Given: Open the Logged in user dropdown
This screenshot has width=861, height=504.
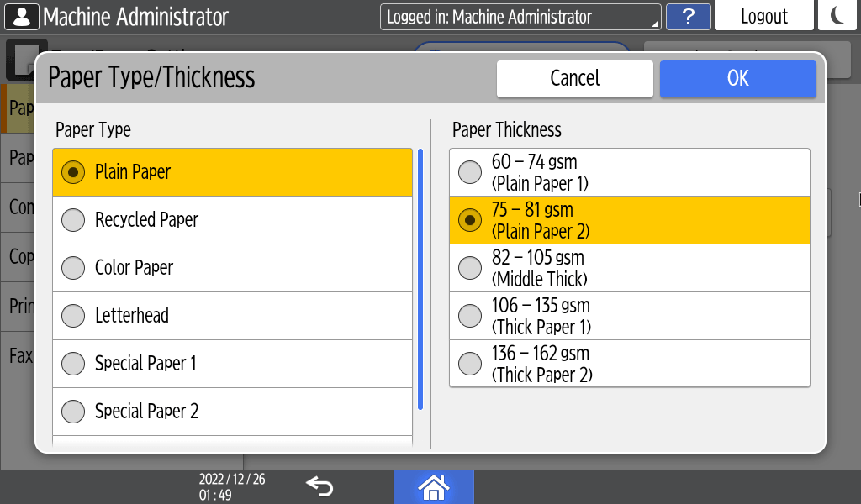Looking at the screenshot, I should (x=520, y=17).
